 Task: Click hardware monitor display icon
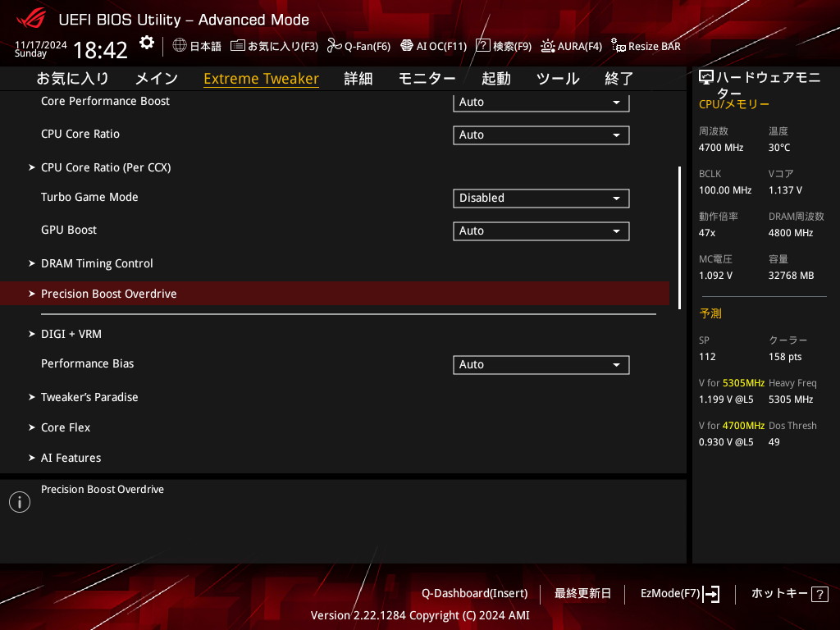[x=706, y=78]
